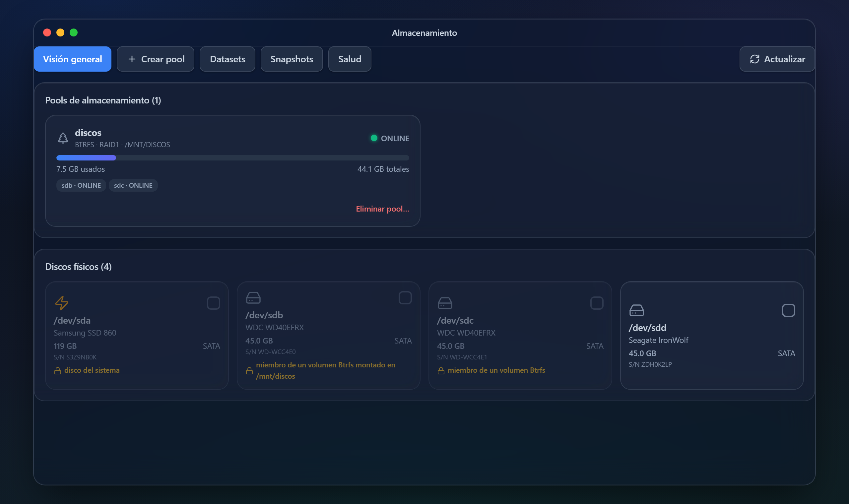This screenshot has height=504, width=849.
Task: Click the 119 GB size value
Action: pos(65,346)
